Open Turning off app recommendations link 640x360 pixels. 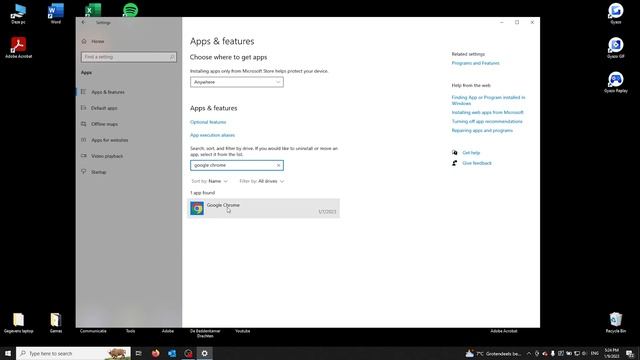487,121
